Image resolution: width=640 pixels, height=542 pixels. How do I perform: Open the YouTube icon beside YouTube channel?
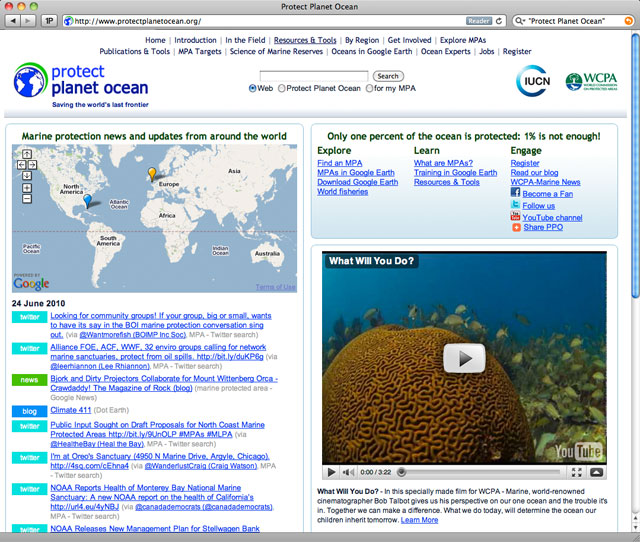pos(516,216)
